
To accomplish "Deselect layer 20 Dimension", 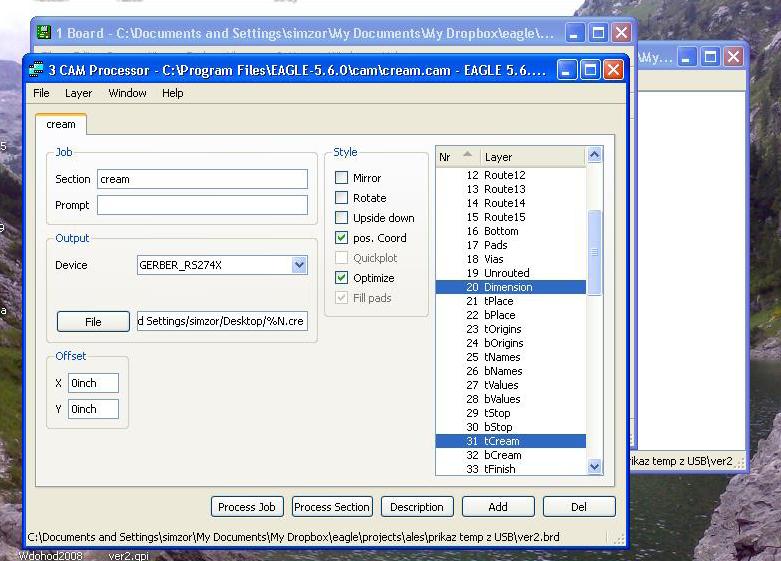I will coord(511,287).
